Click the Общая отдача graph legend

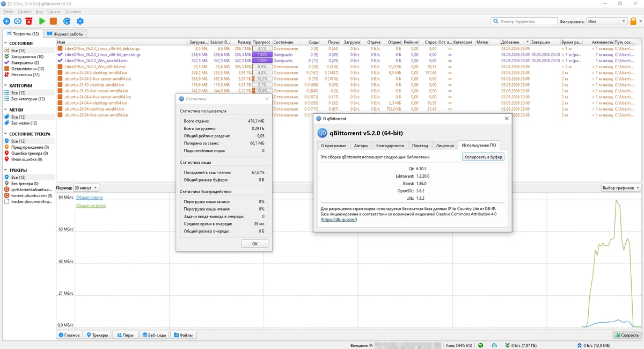(90, 198)
